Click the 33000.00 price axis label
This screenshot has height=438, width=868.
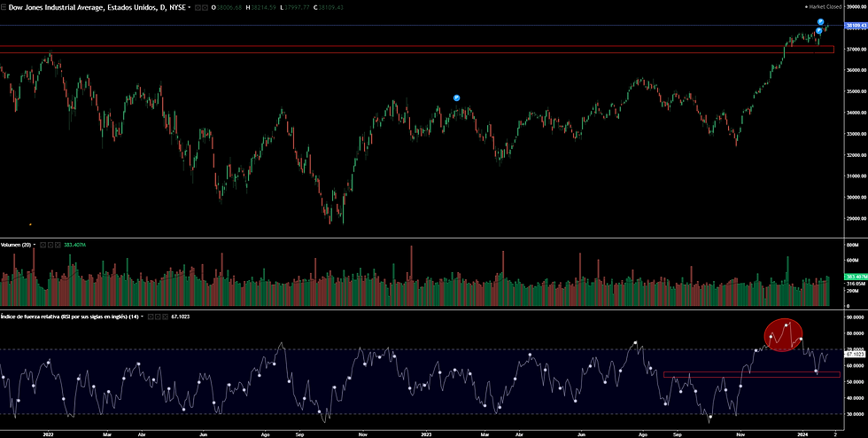click(x=856, y=134)
